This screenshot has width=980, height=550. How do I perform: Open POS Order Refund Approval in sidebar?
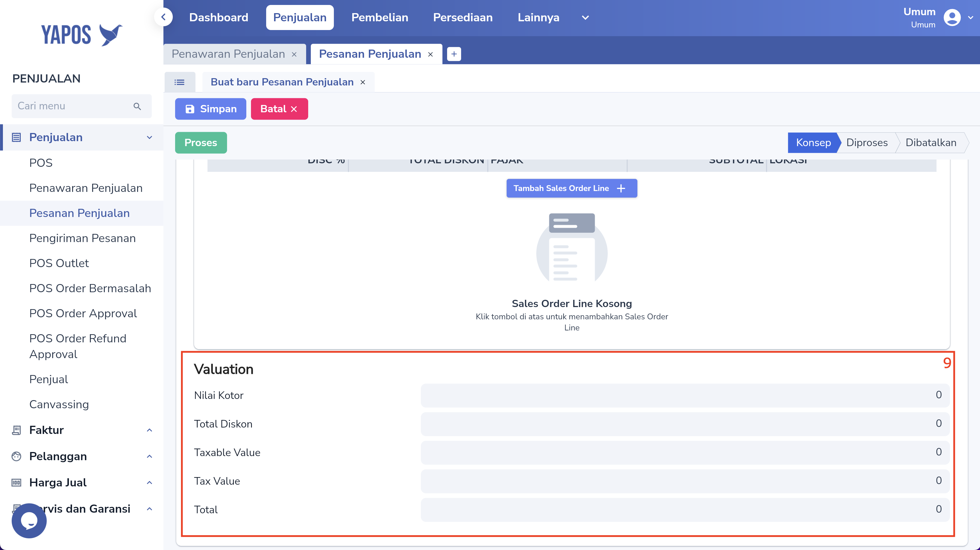[x=78, y=346]
